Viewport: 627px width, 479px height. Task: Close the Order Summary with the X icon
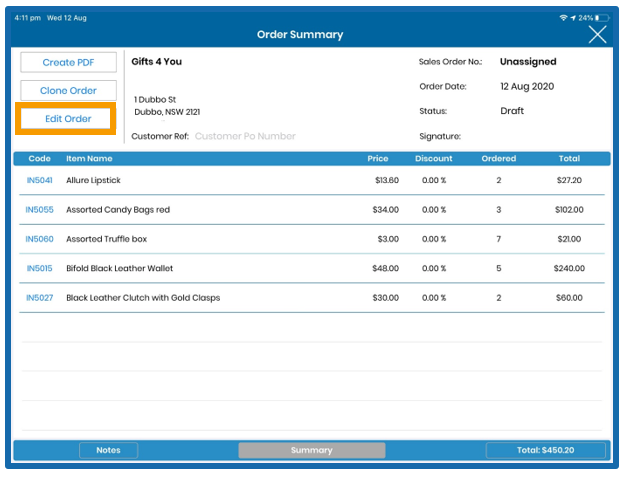597,34
